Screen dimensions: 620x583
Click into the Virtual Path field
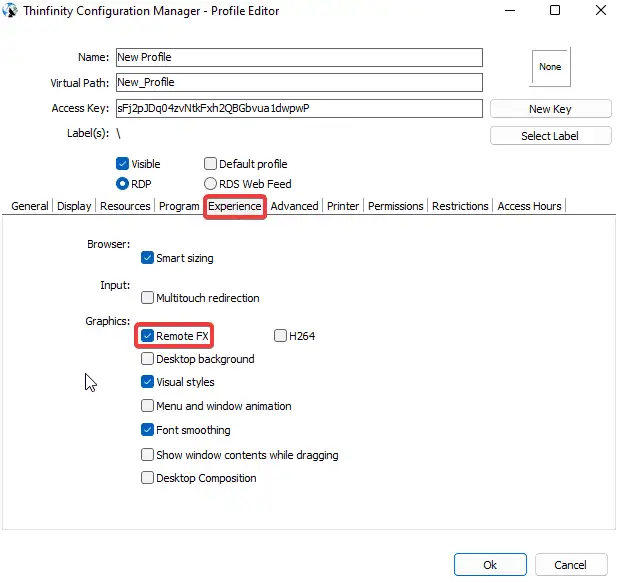(x=299, y=82)
